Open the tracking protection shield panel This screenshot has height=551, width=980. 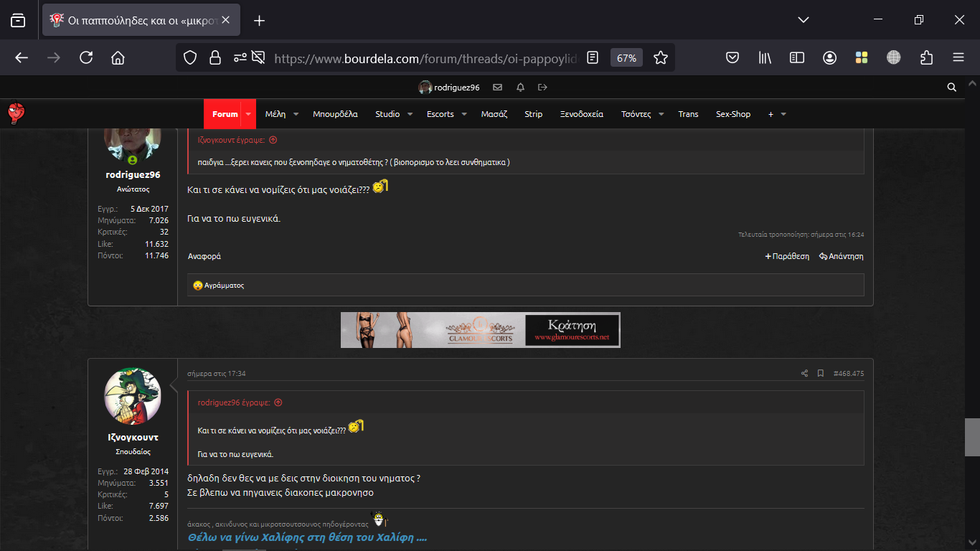[190, 57]
